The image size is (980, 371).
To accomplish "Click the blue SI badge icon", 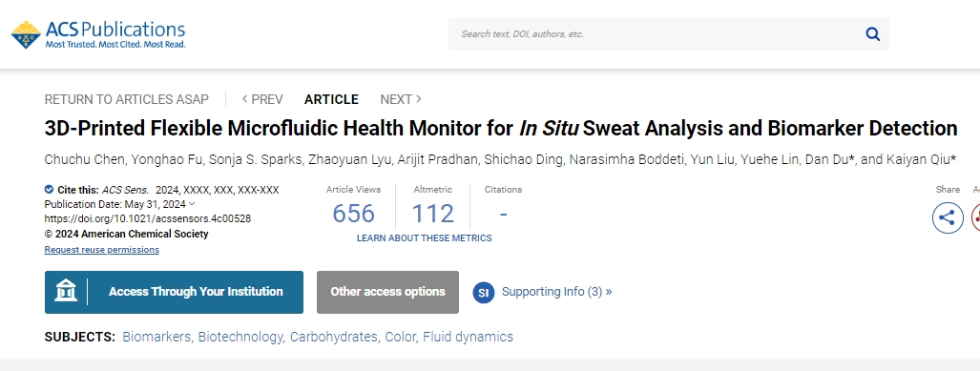I will [483, 292].
